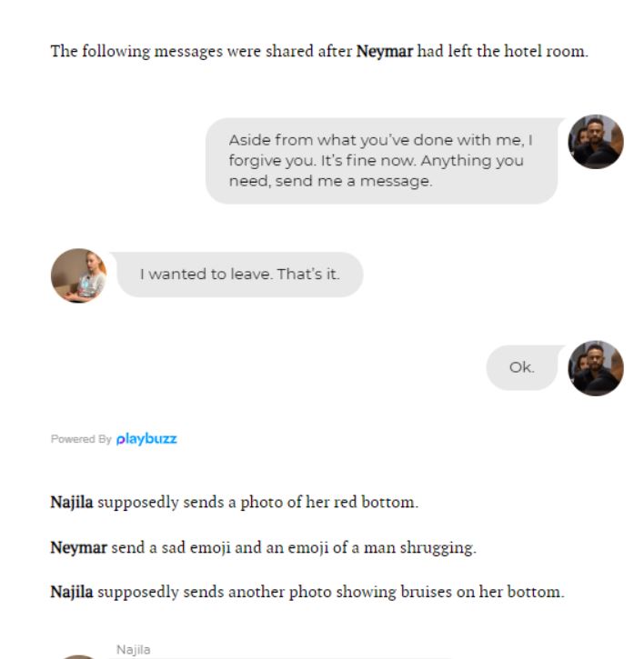Click the "Ok." message bubble
The image size is (644, 659).
point(522,367)
